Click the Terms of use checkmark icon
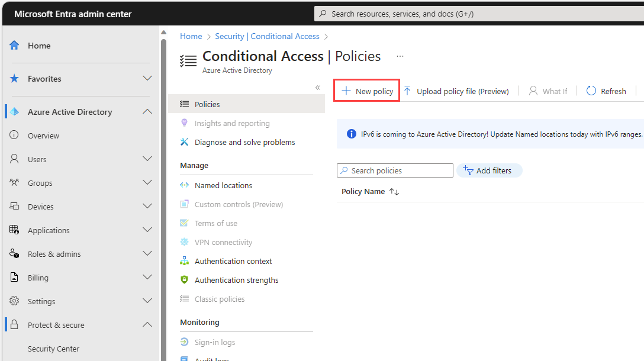This screenshot has height=361, width=644. [x=185, y=223]
